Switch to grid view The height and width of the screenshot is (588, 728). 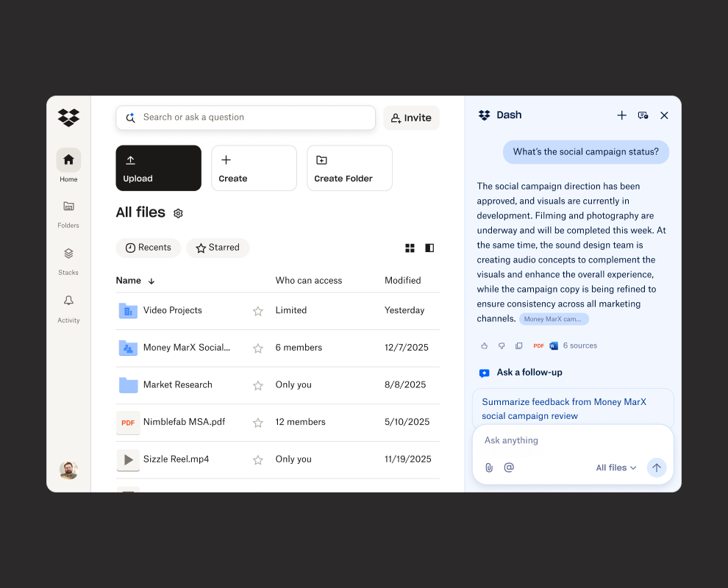coord(410,248)
